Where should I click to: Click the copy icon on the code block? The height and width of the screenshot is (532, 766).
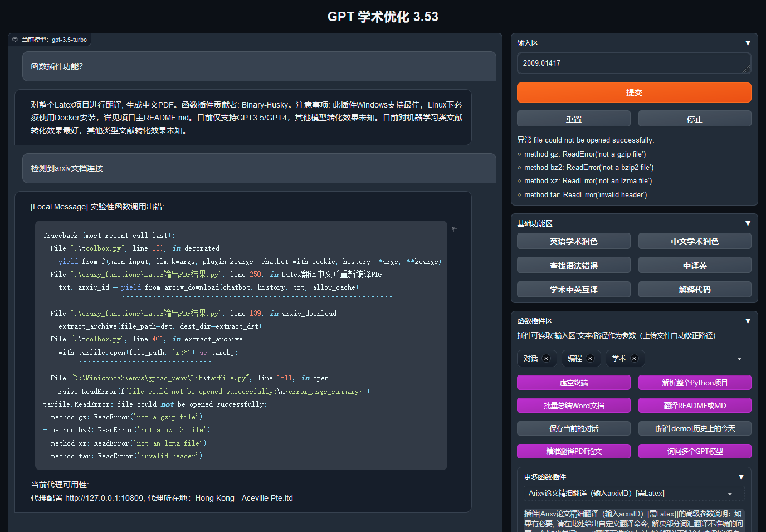tap(454, 229)
